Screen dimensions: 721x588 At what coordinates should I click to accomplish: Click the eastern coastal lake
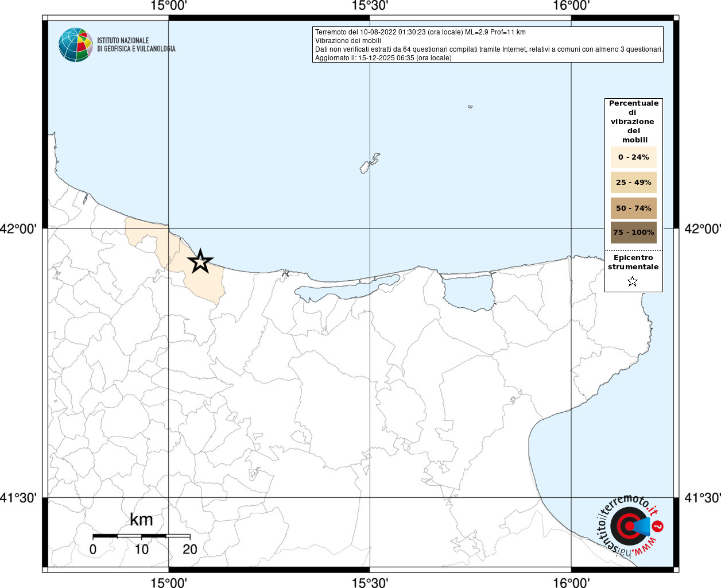[x=470, y=292]
